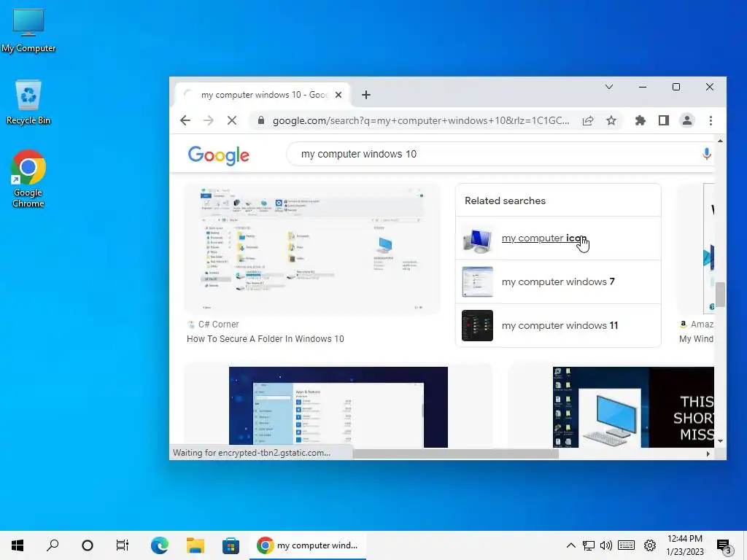Close the 'my computer windows 10' tab
The image size is (747, 560).
click(x=338, y=95)
